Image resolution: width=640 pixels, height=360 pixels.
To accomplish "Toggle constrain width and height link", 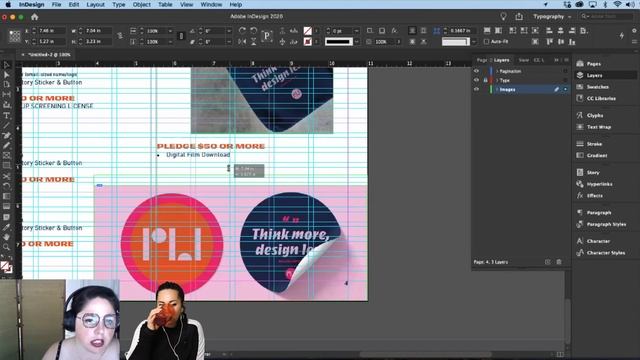I will (x=120, y=36).
